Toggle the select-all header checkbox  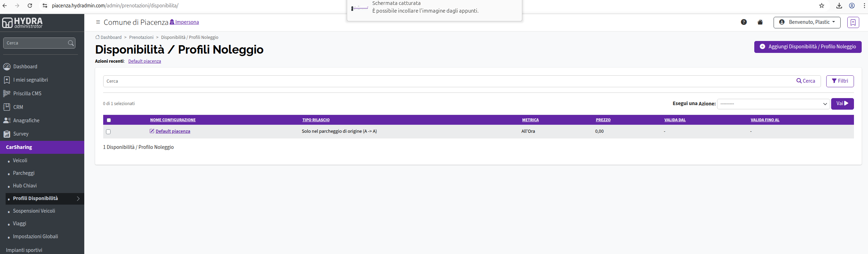[x=109, y=120]
